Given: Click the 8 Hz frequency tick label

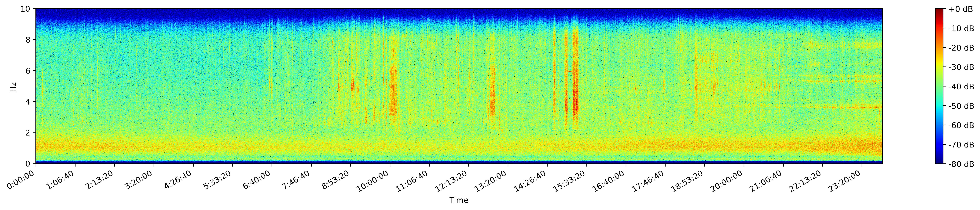Looking at the screenshot, I should [28, 40].
